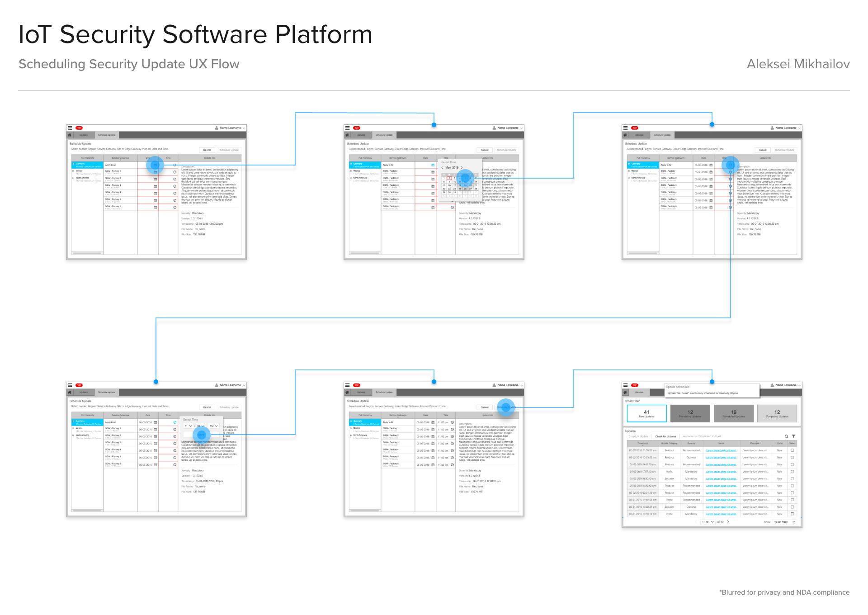Open the funnel filter icon above updates table
This screenshot has width=868, height=615.
(793, 436)
